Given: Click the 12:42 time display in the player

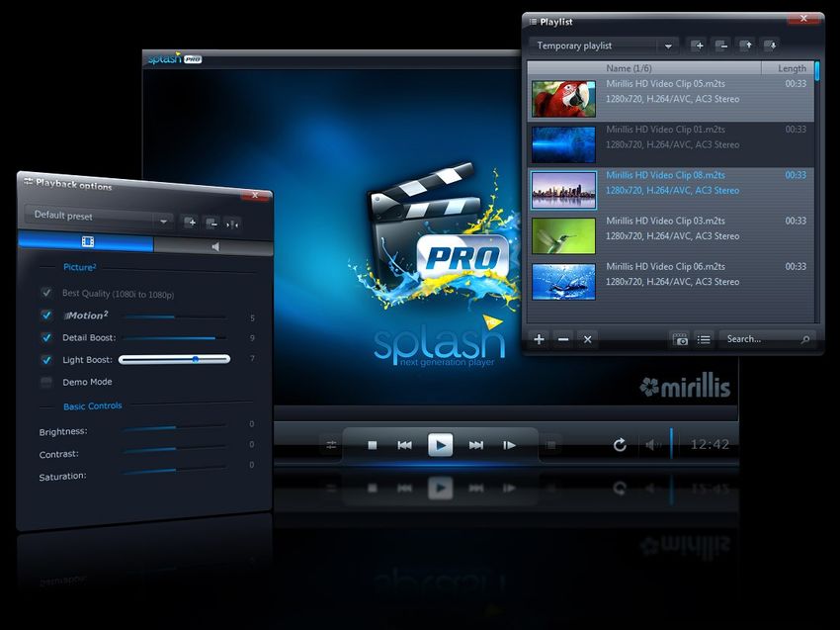Looking at the screenshot, I should click(710, 444).
